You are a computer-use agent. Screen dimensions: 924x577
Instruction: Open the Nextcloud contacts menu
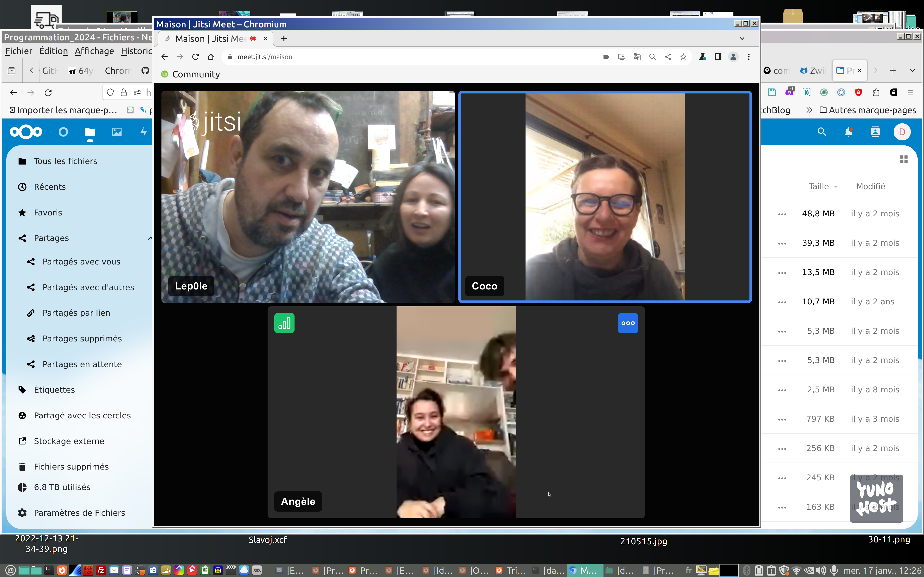875,132
